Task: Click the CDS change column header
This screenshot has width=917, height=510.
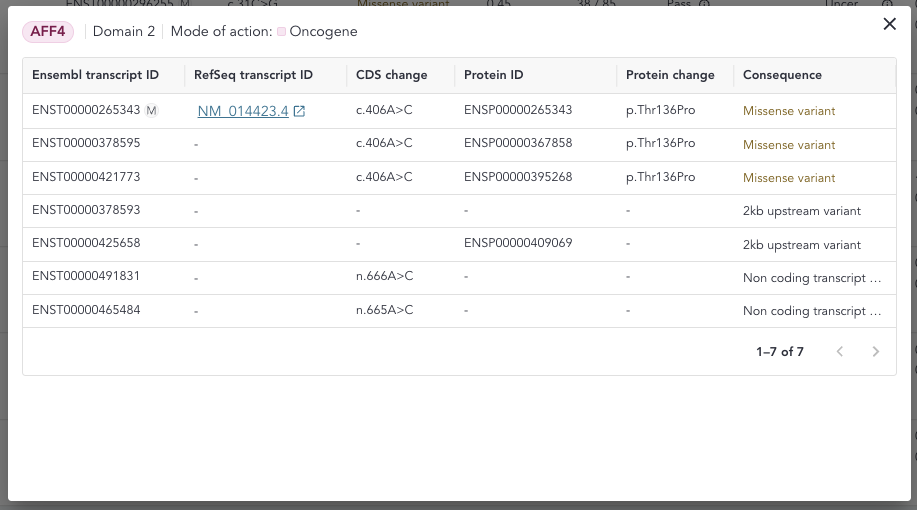Action: point(391,75)
